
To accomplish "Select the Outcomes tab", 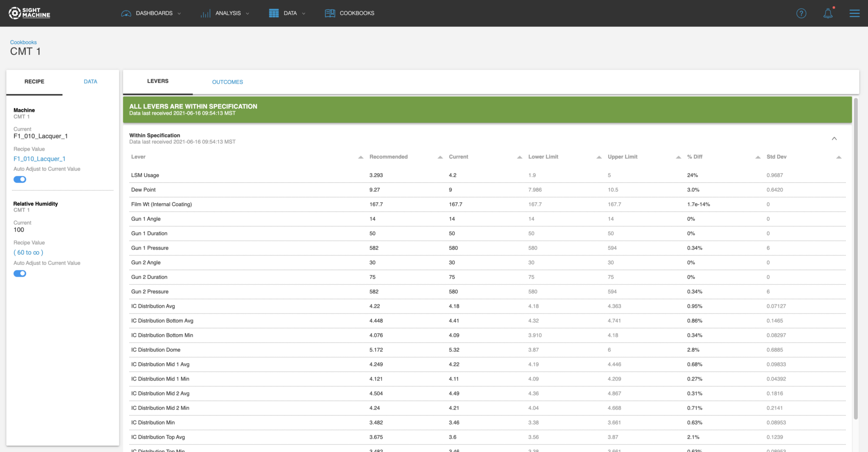I will coord(227,82).
